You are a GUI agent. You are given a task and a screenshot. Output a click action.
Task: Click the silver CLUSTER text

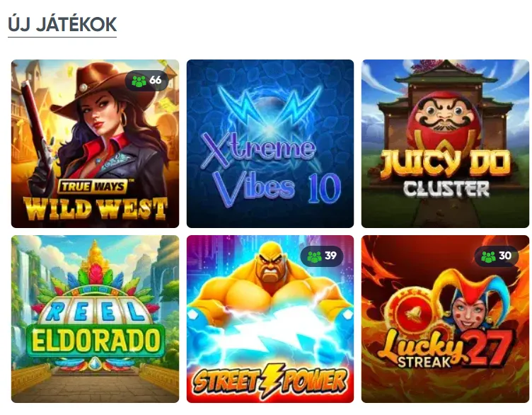coord(446,189)
